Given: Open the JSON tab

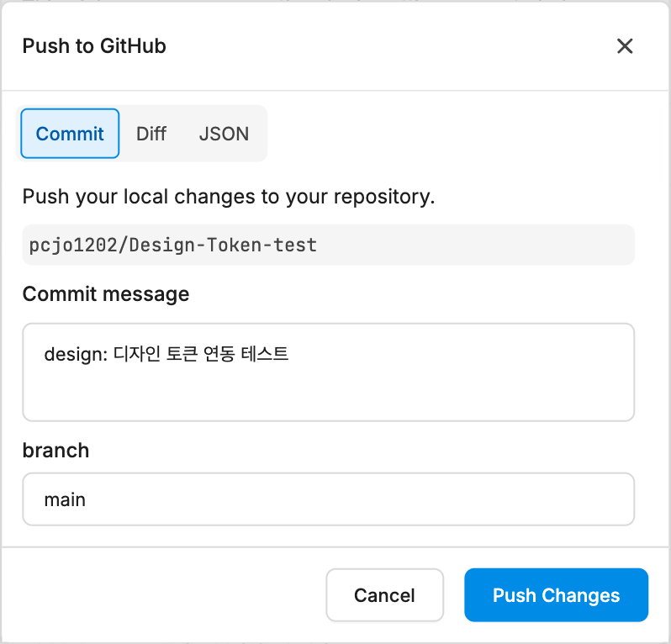Looking at the screenshot, I should [224, 134].
